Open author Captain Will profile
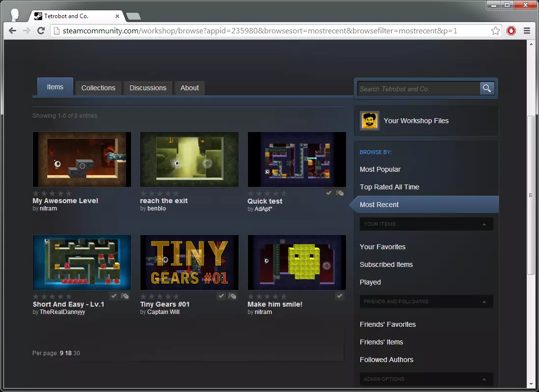 (163, 312)
